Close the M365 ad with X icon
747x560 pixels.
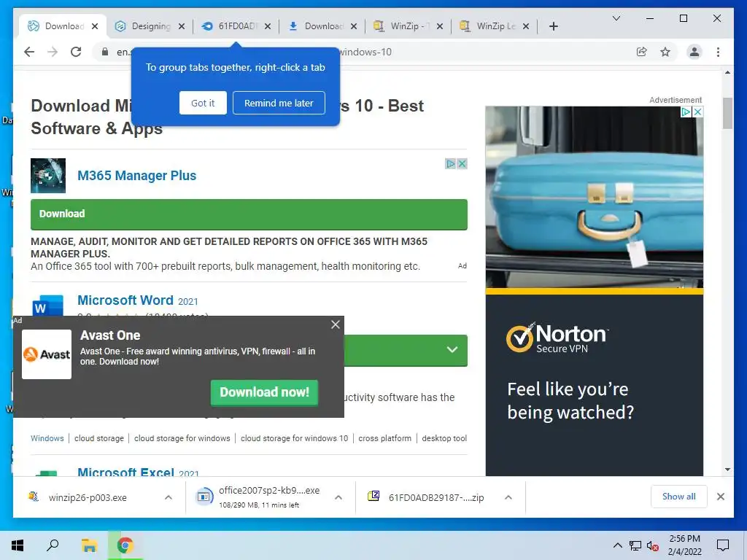pos(462,164)
